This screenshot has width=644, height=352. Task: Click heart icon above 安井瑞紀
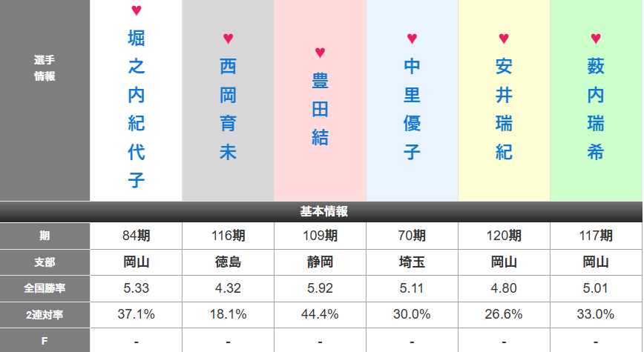[x=504, y=39]
